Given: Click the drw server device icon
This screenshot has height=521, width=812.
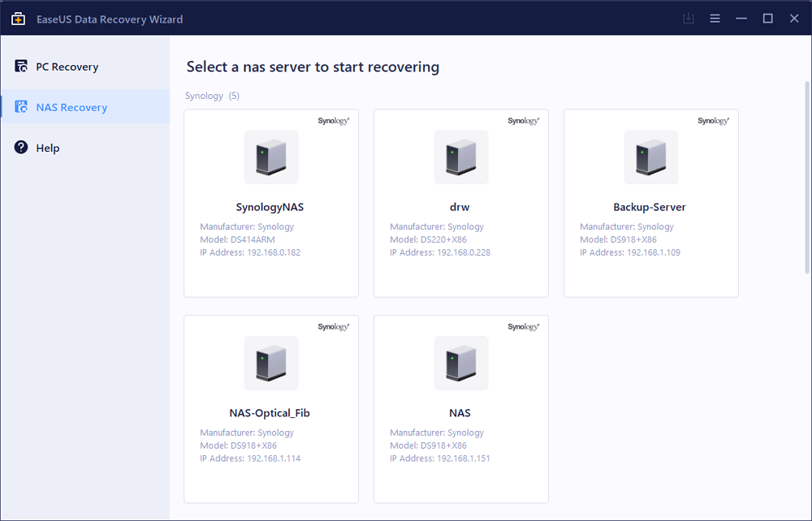Looking at the screenshot, I should [460, 157].
